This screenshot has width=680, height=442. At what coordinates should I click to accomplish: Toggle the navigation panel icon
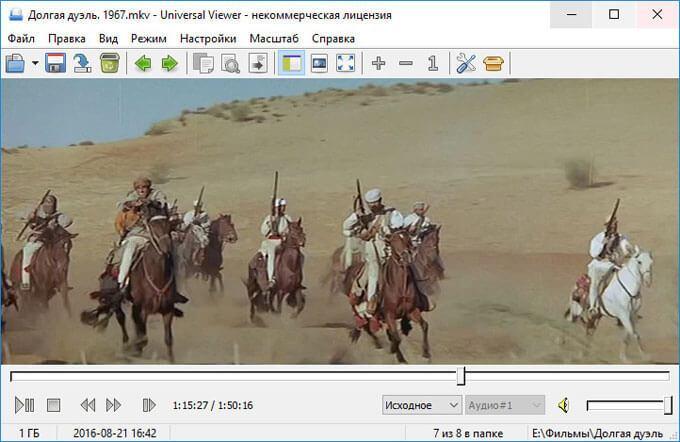click(x=291, y=63)
